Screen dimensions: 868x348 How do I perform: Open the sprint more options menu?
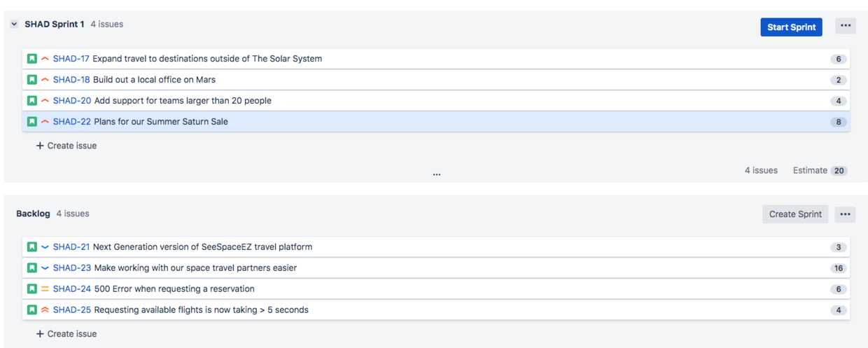pyautogui.click(x=846, y=27)
